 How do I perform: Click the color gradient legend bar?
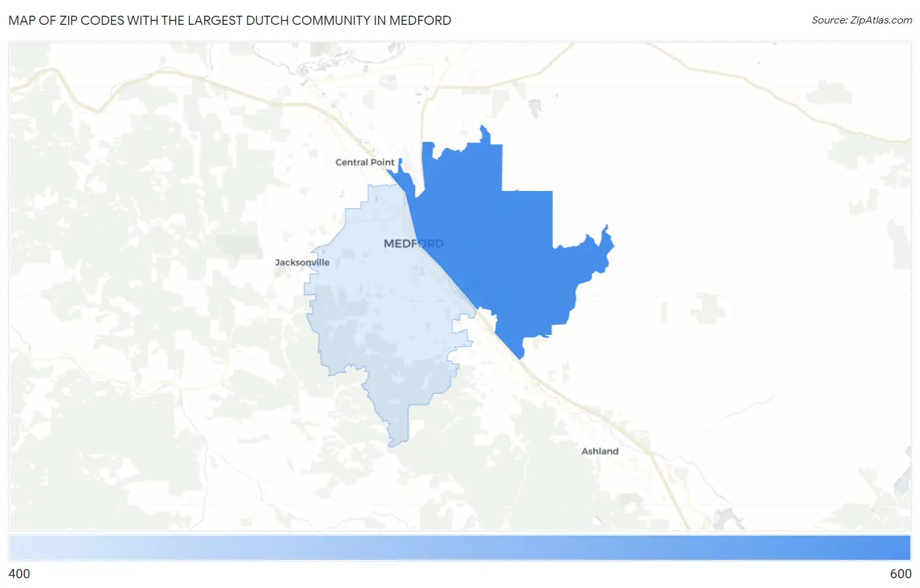coord(460,548)
